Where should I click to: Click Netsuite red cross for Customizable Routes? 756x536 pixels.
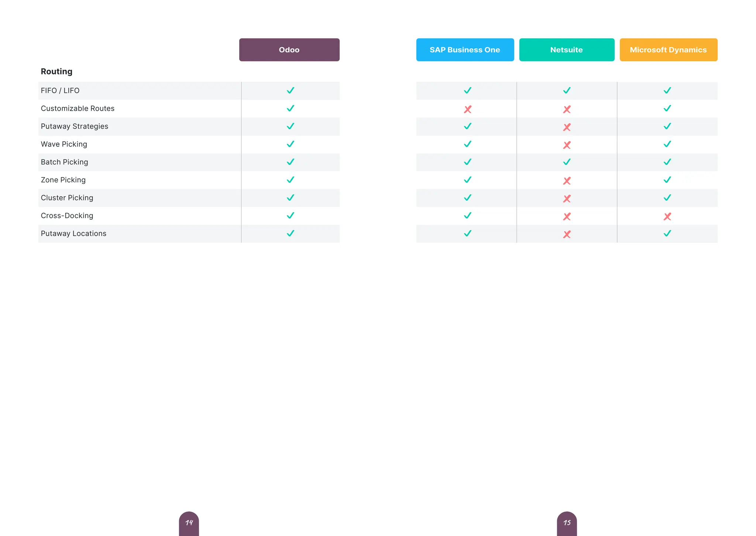click(x=567, y=109)
